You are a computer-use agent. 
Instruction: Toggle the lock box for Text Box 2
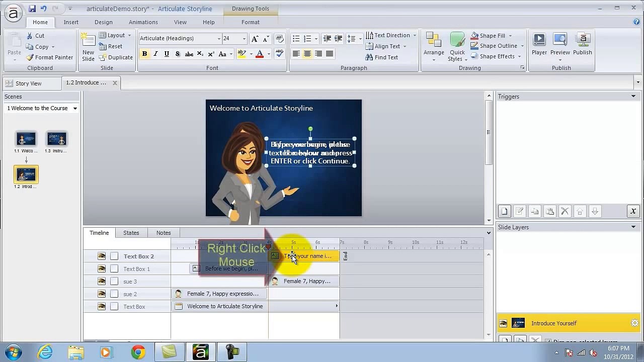114,256
